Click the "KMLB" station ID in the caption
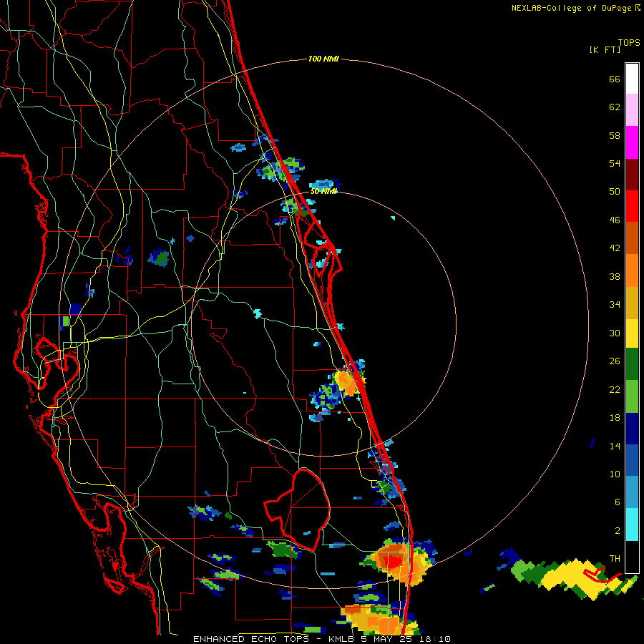This screenshot has height=644, width=644. (x=343, y=639)
